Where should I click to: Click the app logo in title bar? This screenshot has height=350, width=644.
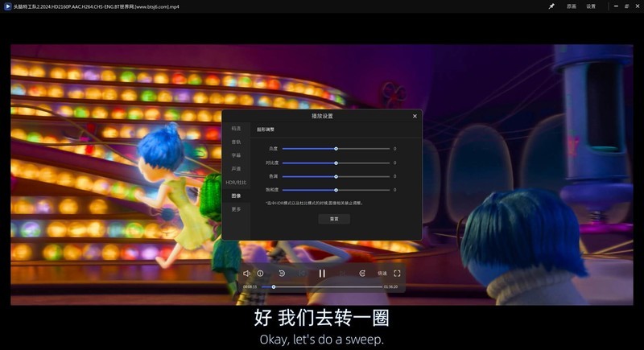point(7,6)
